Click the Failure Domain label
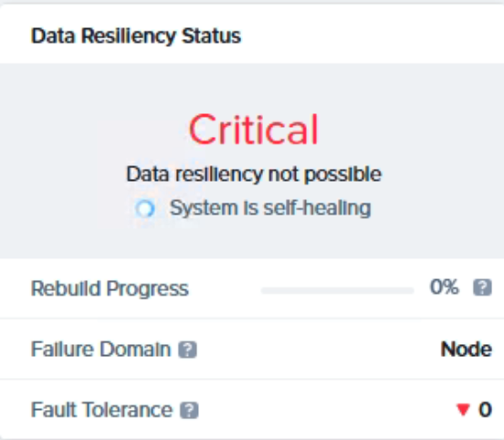The image size is (504, 440). 101,349
